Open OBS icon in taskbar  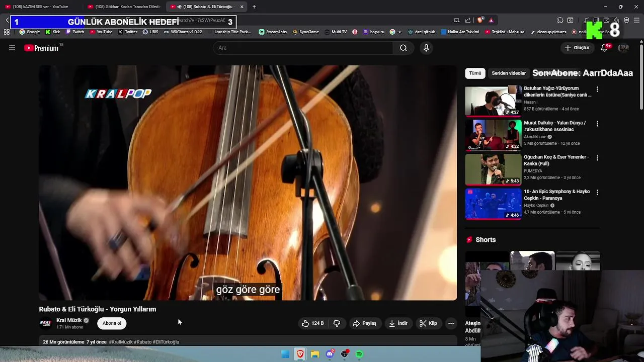click(345, 354)
